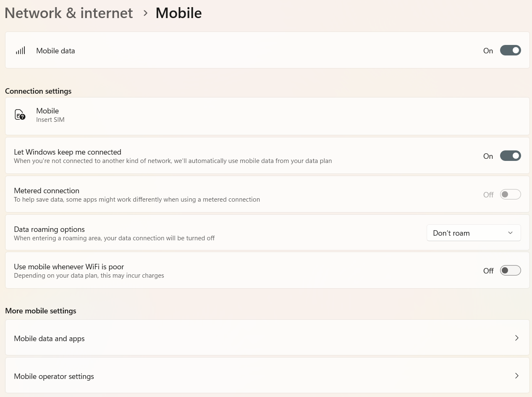Enable Use mobile whenever WiFi is poor

click(510, 271)
